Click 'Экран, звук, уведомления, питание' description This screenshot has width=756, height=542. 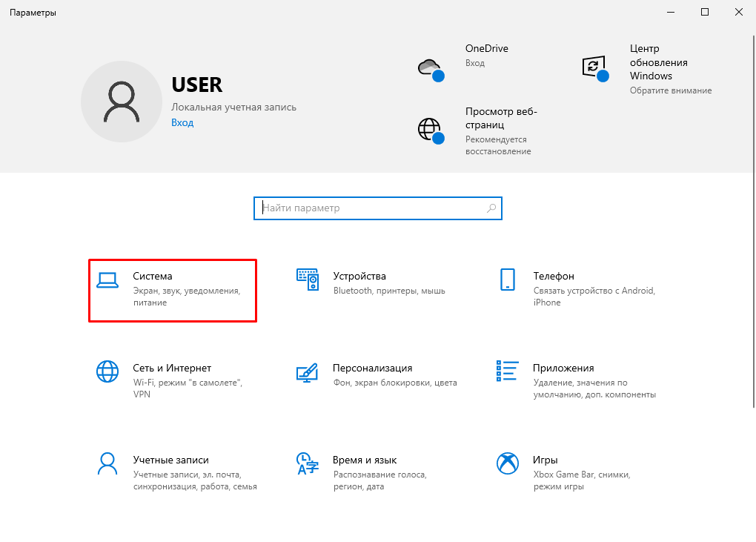(x=187, y=297)
